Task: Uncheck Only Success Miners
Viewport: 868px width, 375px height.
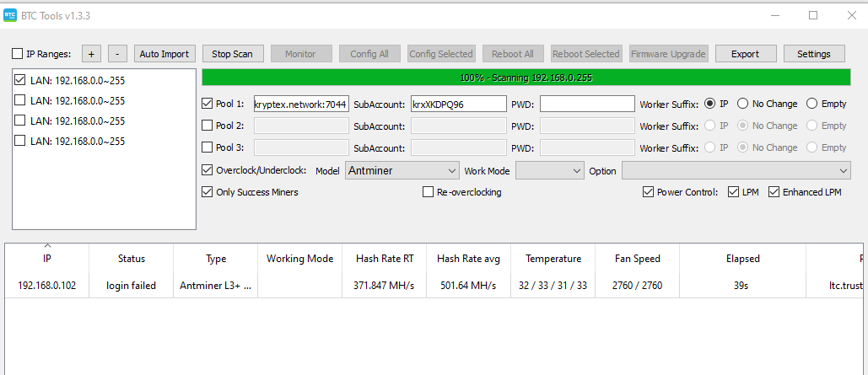Action: click(x=208, y=192)
